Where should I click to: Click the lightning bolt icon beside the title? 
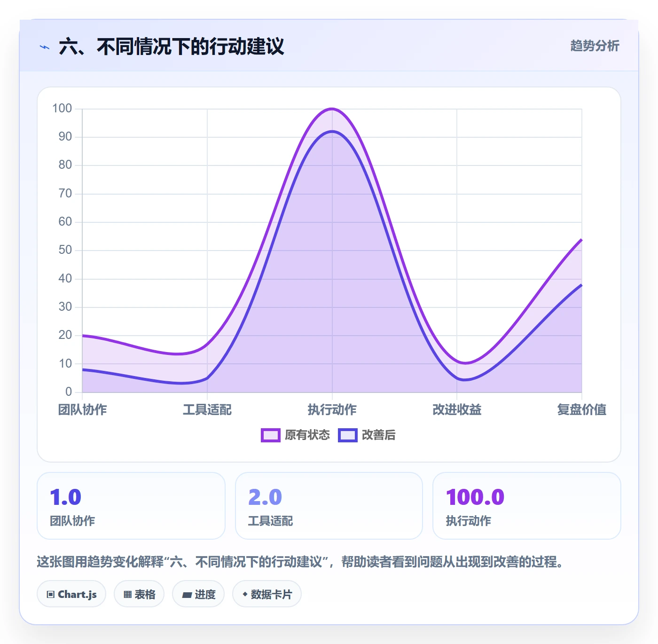[45, 47]
